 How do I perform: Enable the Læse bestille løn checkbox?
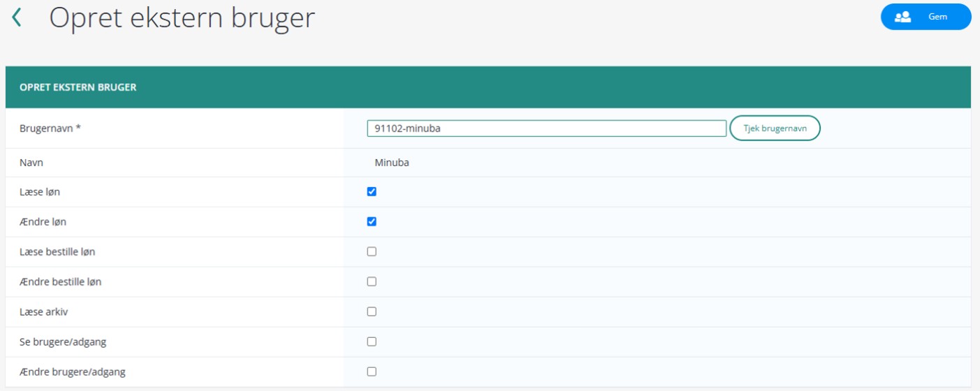[372, 251]
